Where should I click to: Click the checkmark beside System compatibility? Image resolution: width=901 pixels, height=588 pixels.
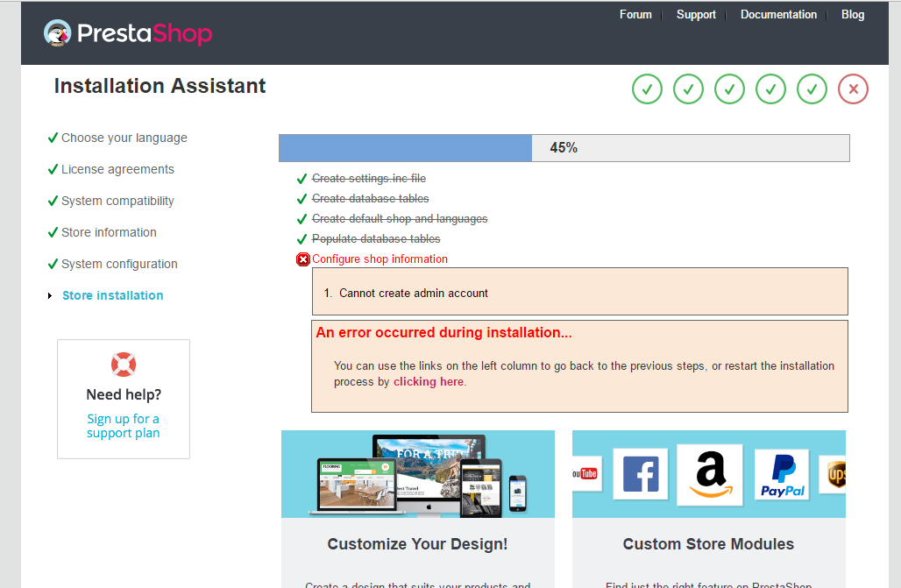tap(53, 202)
